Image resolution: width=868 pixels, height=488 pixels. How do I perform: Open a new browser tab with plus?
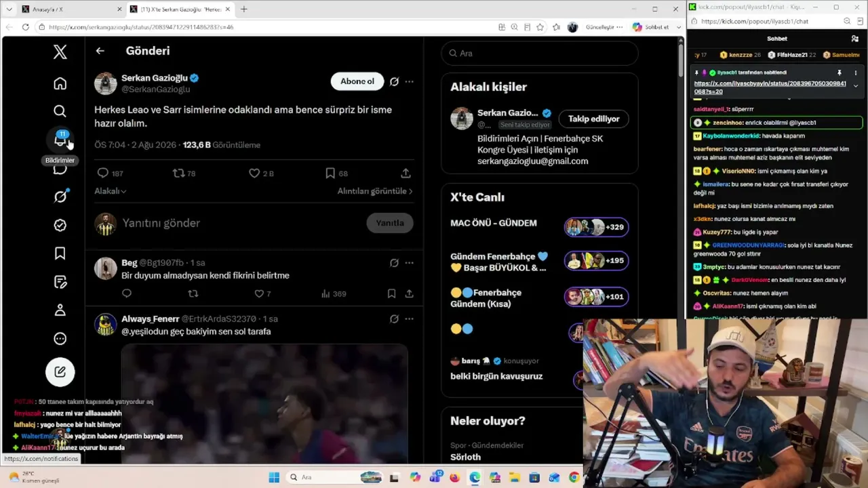click(244, 9)
